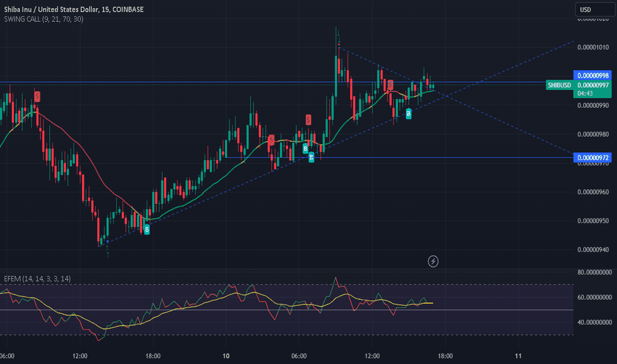Click the SHIBUSD price label tag
Image resolution: width=617 pixels, height=364 pixels.
559,85
